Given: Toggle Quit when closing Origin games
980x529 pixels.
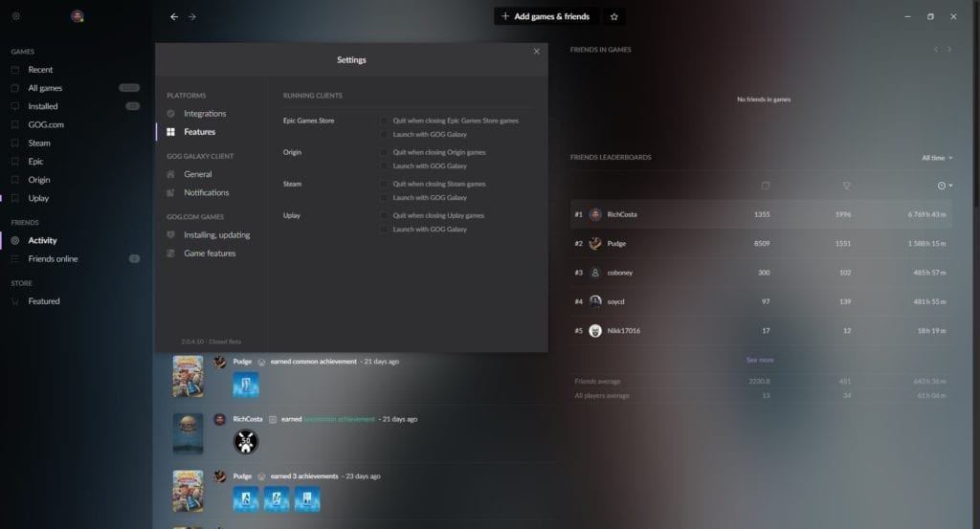Looking at the screenshot, I should click(x=384, y=152).
